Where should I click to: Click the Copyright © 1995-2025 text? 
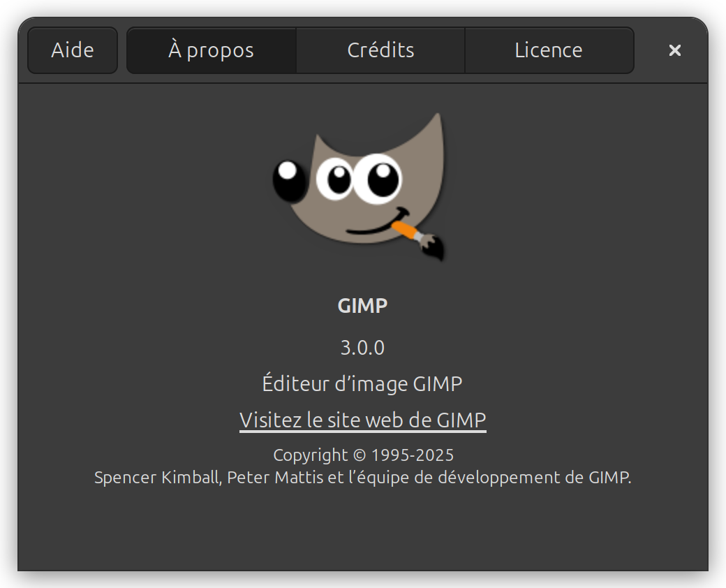364,455
